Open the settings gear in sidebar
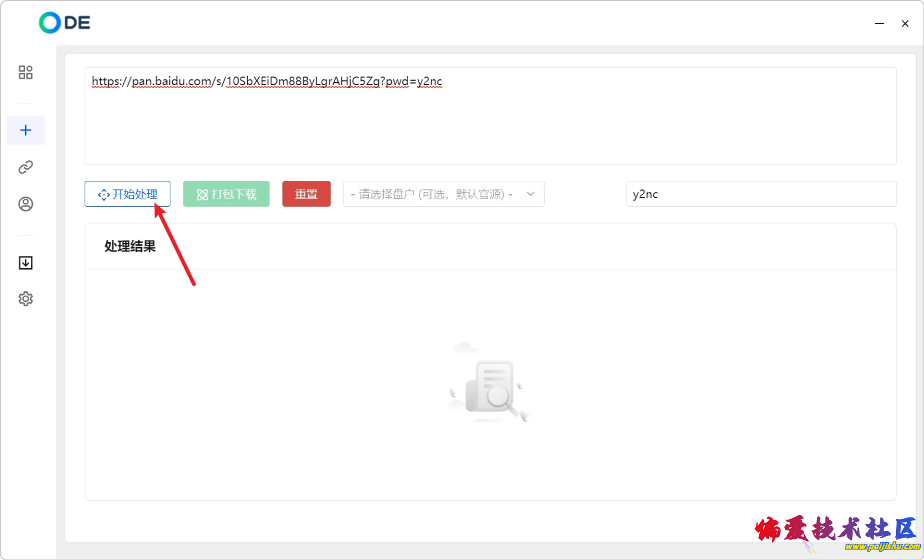924x560 pixels. point(26,299)
